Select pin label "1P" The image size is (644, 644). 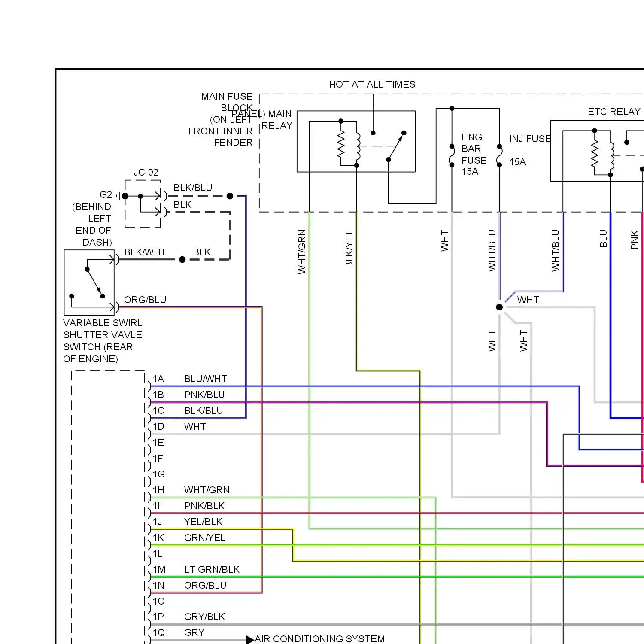coord(158,617)
